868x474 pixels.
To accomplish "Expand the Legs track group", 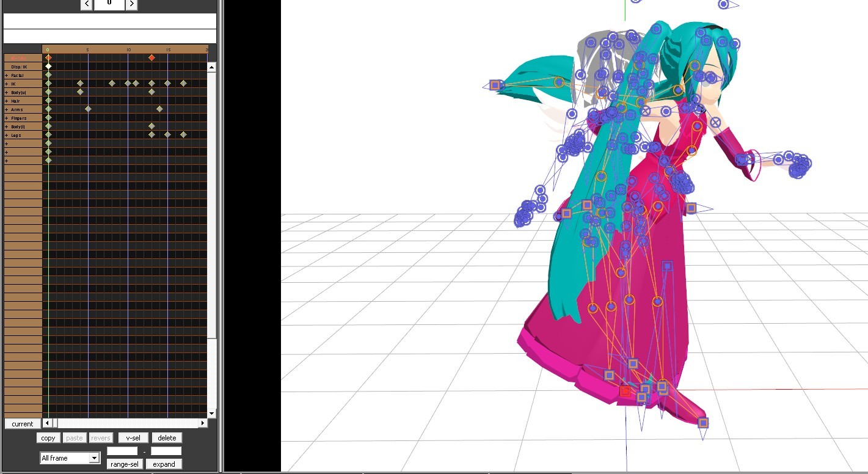I will point(6,135).
